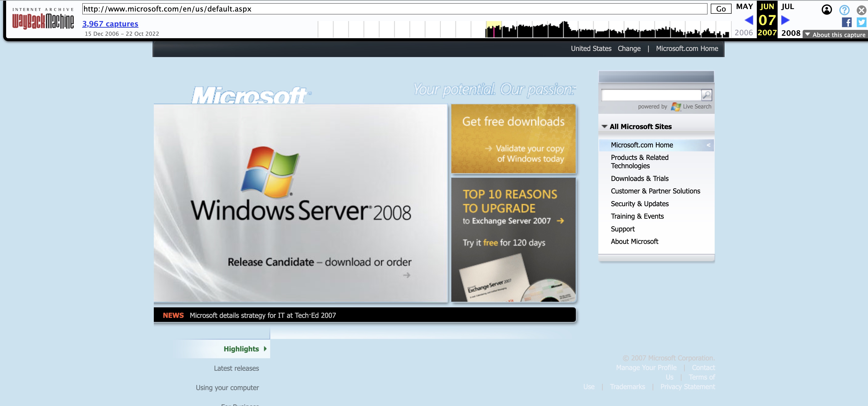868x406 pixels.
Task: Open the Windows Server 2008 banner
Action: 301,203
